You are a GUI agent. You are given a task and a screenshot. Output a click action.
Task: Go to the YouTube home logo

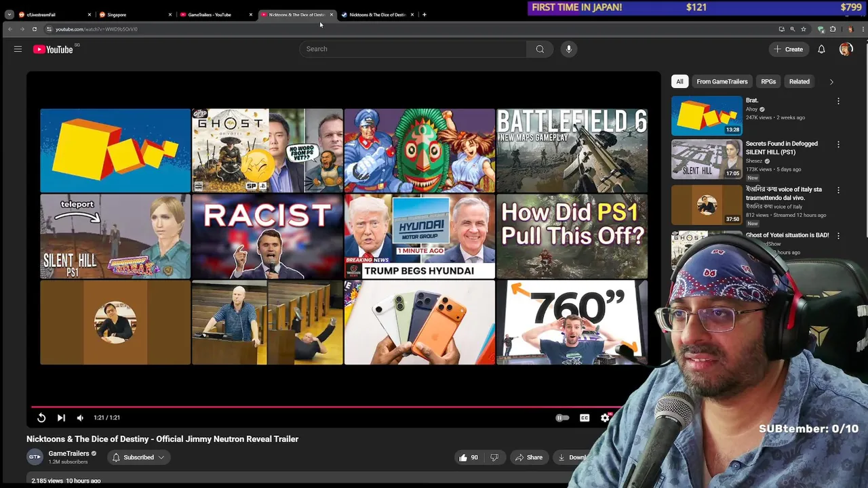tap(53, 49)
